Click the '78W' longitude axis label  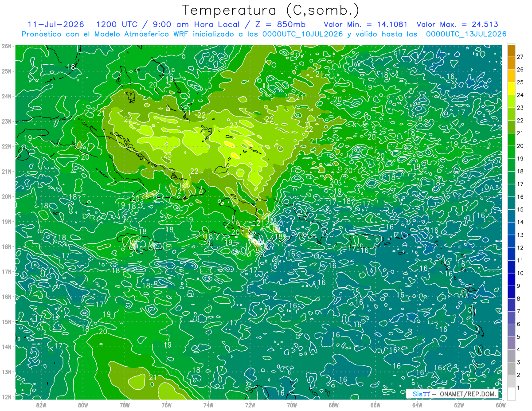[125, 405]
